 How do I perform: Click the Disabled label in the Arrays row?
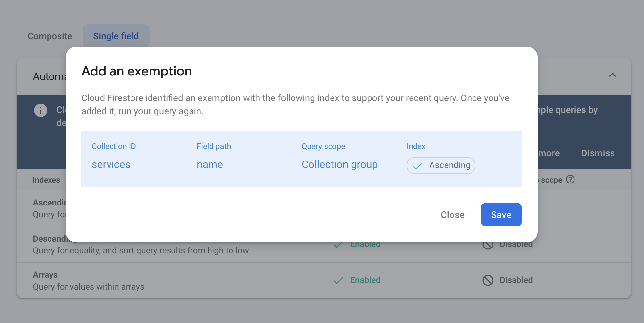(516, 280)
